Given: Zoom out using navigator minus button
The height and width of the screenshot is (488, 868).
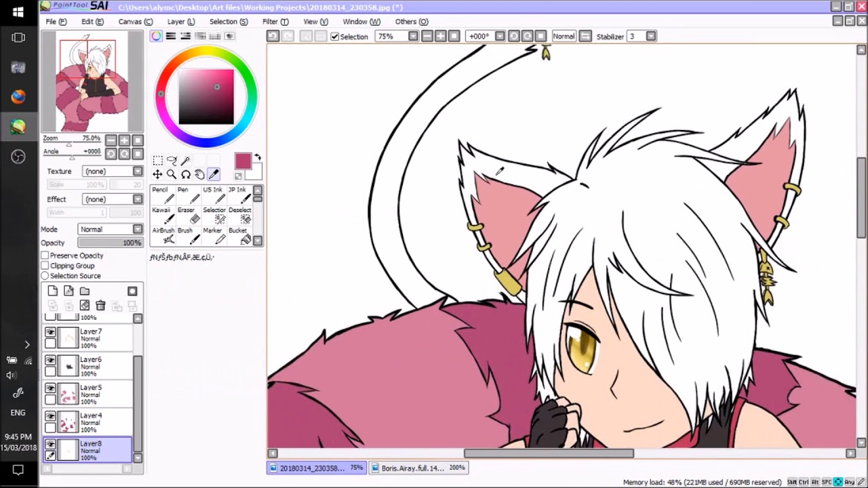Looking at the screenshot, I should pyautogui.click(x=111, y=140).
